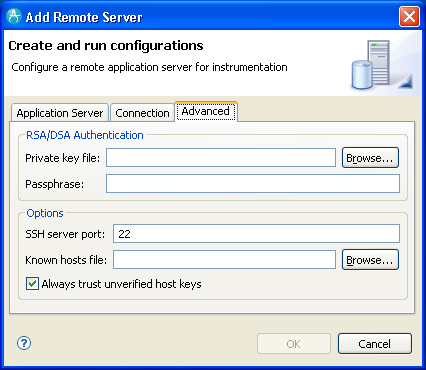Focus the Private key file text field
The image size is (426, 370).
coord(221,158)
